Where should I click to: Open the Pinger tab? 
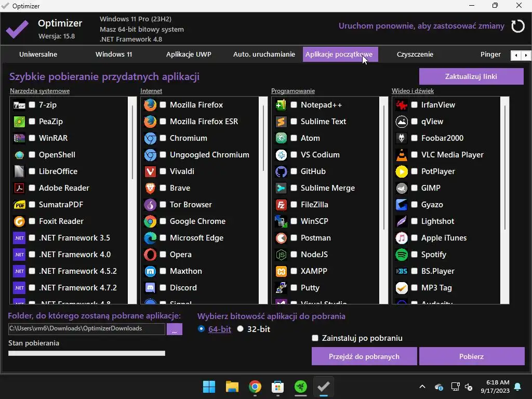point(490,54)
